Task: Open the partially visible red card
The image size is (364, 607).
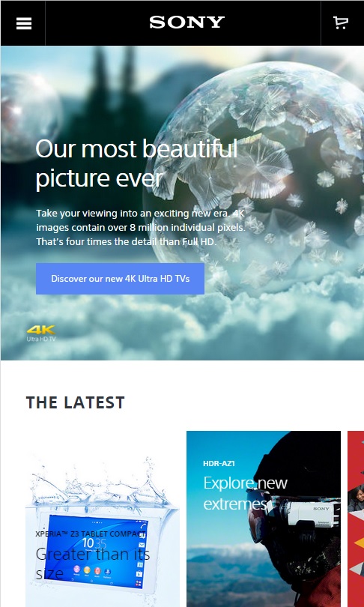Action: tap(356, 519)
